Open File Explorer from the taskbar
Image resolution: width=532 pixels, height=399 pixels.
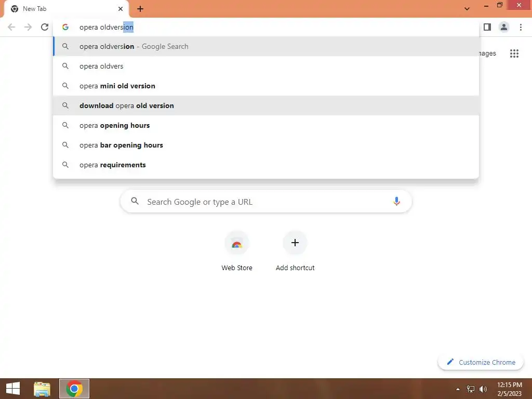[42, 389]
